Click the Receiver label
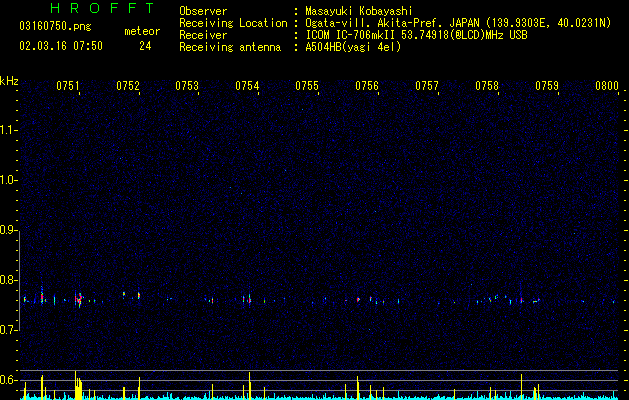This screenshot has width=629, height=400. 203,35
